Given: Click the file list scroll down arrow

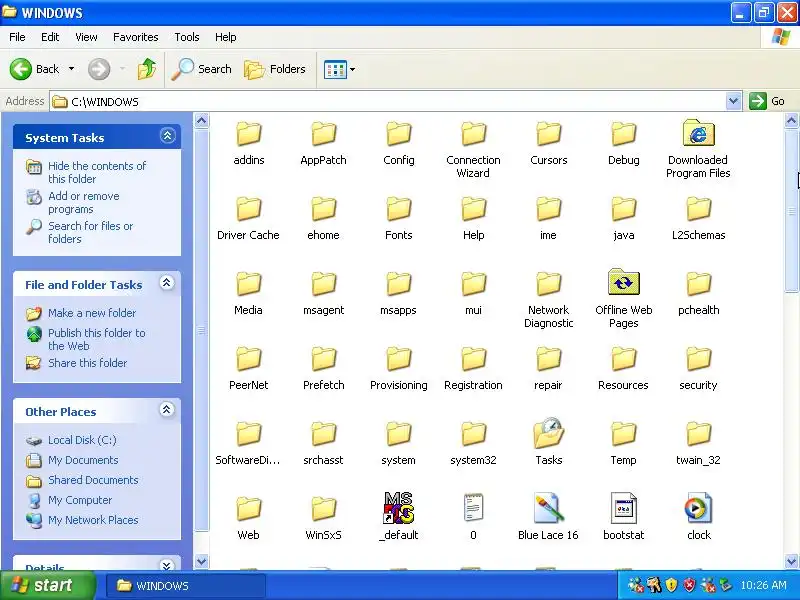Looking at the screenshot, I should (x=791, y=561).
